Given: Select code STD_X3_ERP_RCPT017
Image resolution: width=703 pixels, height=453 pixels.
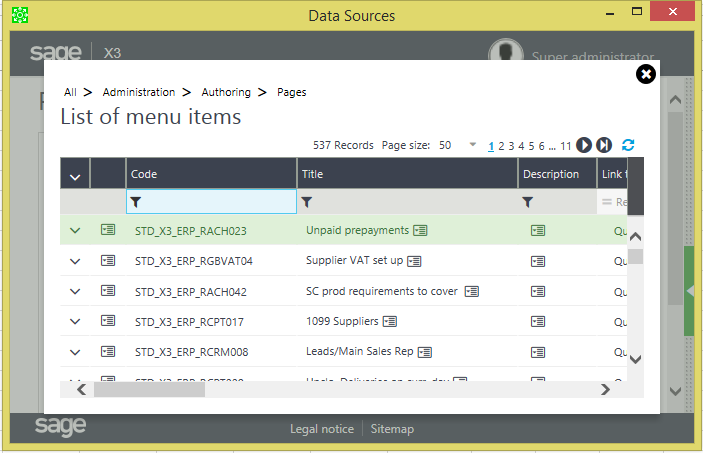Looking at the screenshot, I should (x=189, y=322).
